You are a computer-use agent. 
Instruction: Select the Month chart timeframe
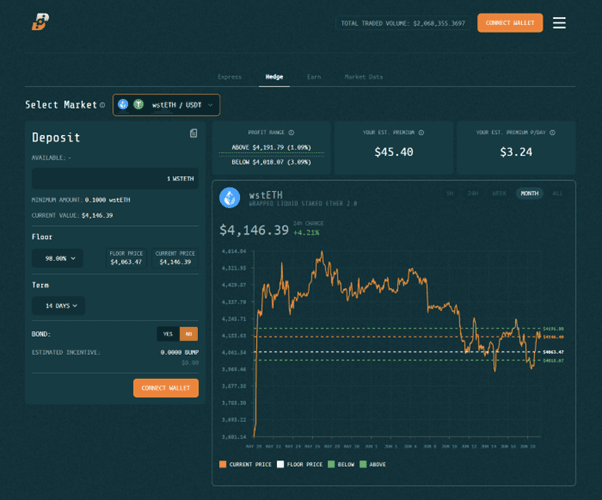pyautogui.click(x=529, y=193)
